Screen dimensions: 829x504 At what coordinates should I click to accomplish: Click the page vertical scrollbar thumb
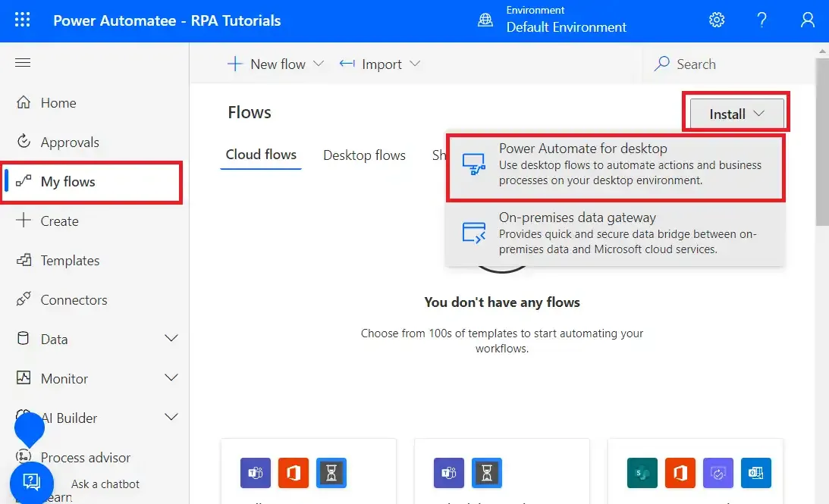(822, 142)
